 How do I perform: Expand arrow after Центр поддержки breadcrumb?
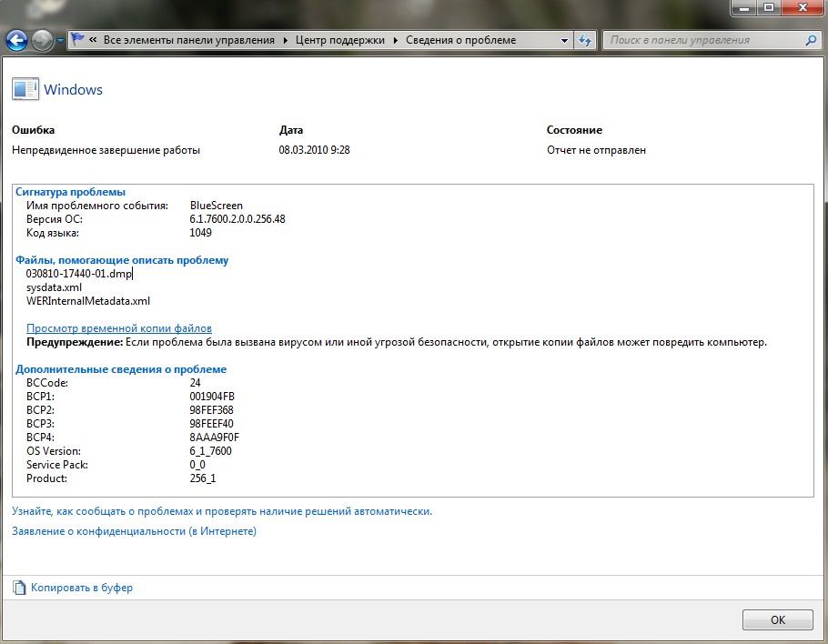coord(396,40)
